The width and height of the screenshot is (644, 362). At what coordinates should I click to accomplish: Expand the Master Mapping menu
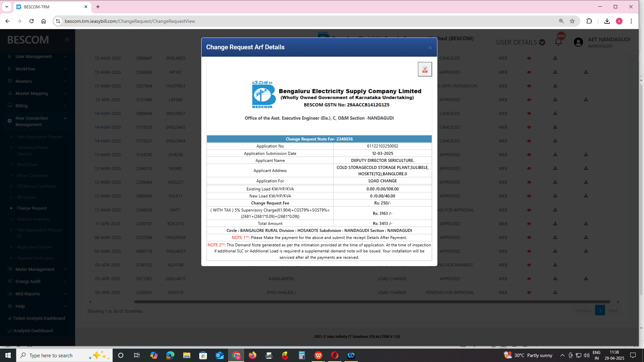coord(37,93)
